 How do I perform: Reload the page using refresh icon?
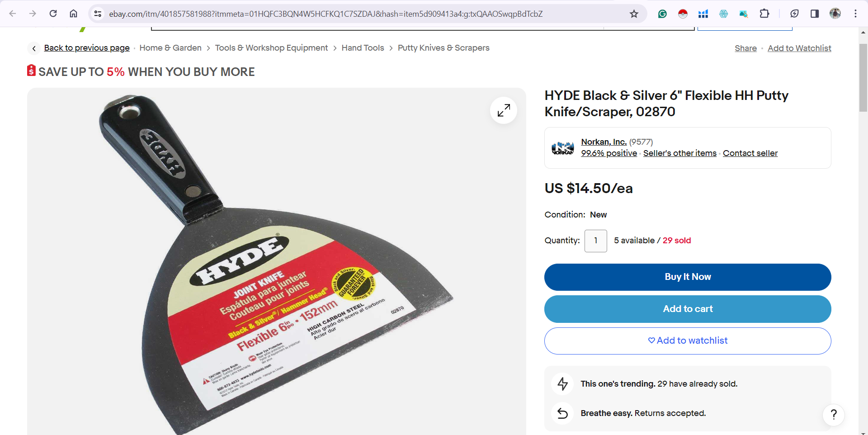coord(53,14)
